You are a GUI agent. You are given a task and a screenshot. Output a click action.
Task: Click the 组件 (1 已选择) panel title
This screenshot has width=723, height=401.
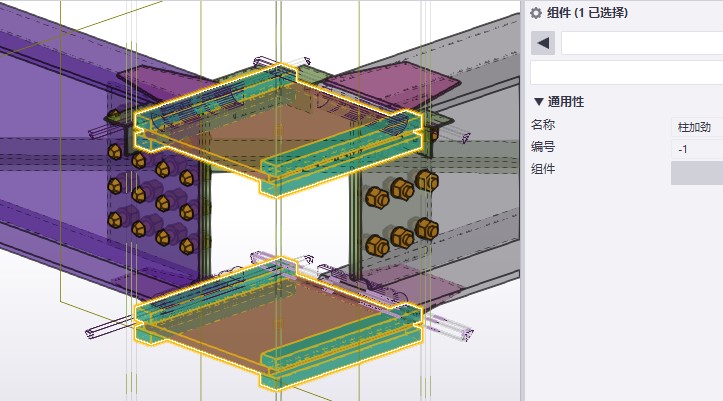click(587, 13)
